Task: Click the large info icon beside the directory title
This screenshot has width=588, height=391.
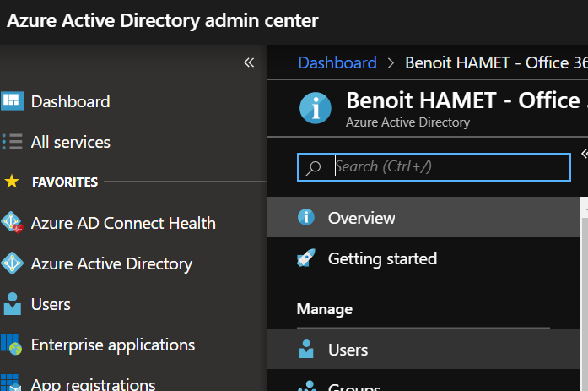Action: pos(316,108)
